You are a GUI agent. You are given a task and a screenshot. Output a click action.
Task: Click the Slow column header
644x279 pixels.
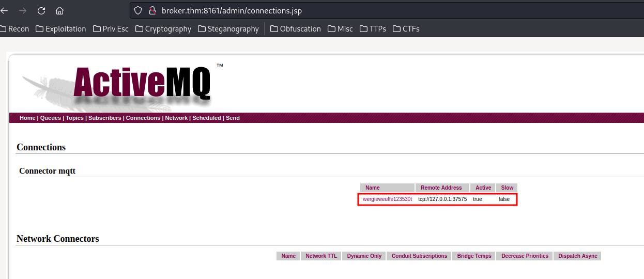point(507,188)
